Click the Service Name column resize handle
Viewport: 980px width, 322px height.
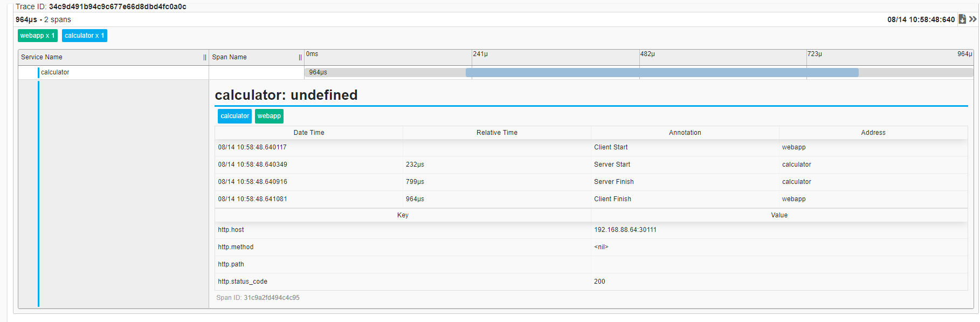[205, 57]
